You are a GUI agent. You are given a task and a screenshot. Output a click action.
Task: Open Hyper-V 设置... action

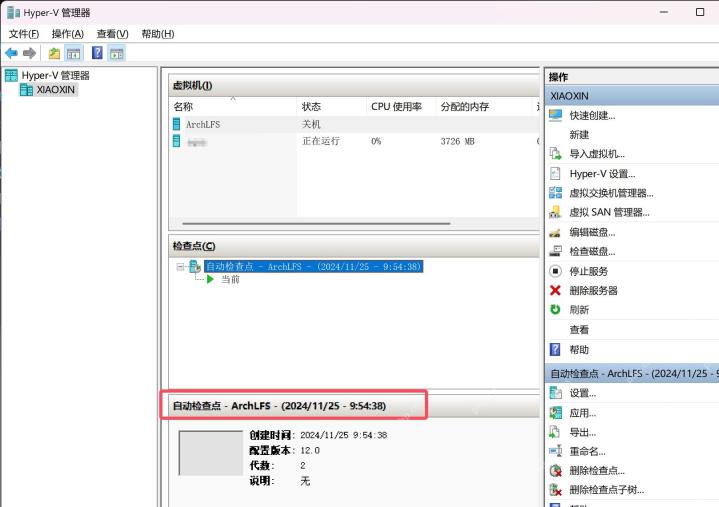pos(602,174)
